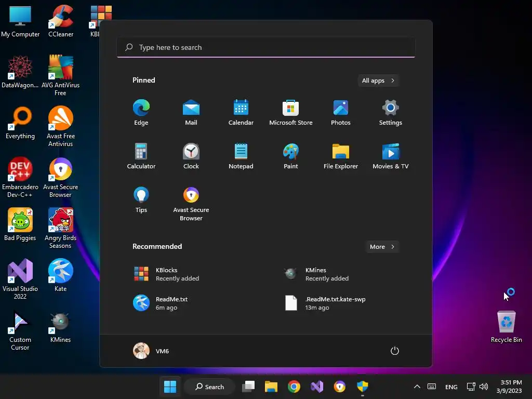The height and width of the screenshot is (399, 532).
Task: Launch the Clock app
Action: click(191, 156)
